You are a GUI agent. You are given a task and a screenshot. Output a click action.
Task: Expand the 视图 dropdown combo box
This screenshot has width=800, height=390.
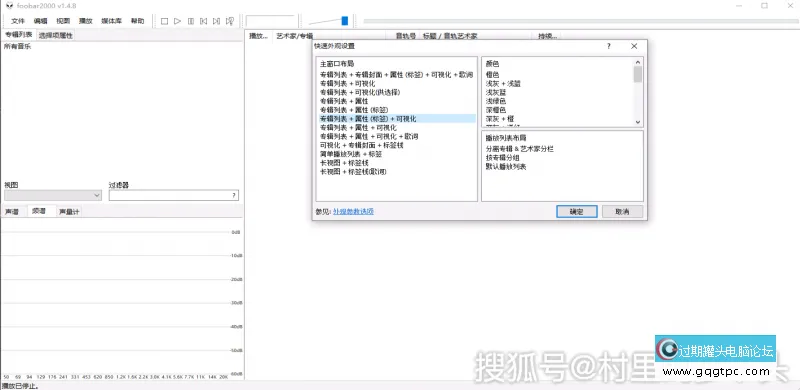coord(53,196)
